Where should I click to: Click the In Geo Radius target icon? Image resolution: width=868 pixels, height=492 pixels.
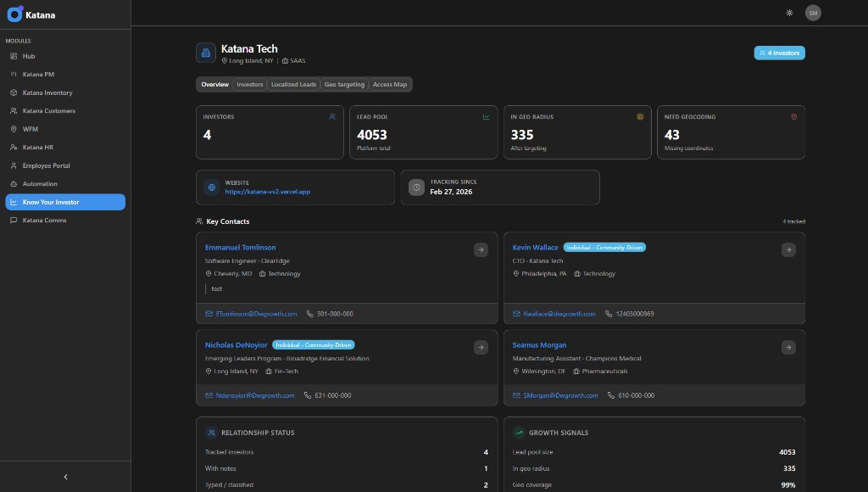pyautogui.click(x=640, y=117)
